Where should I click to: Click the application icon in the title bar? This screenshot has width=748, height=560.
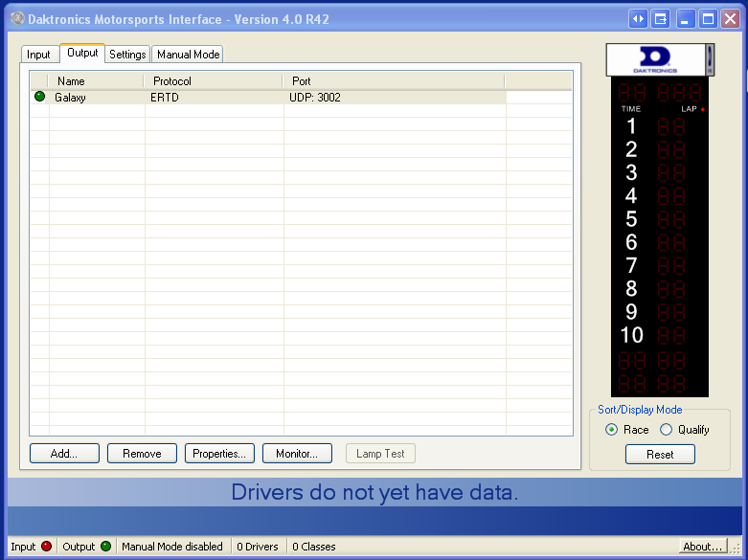(x=16, y=19)
